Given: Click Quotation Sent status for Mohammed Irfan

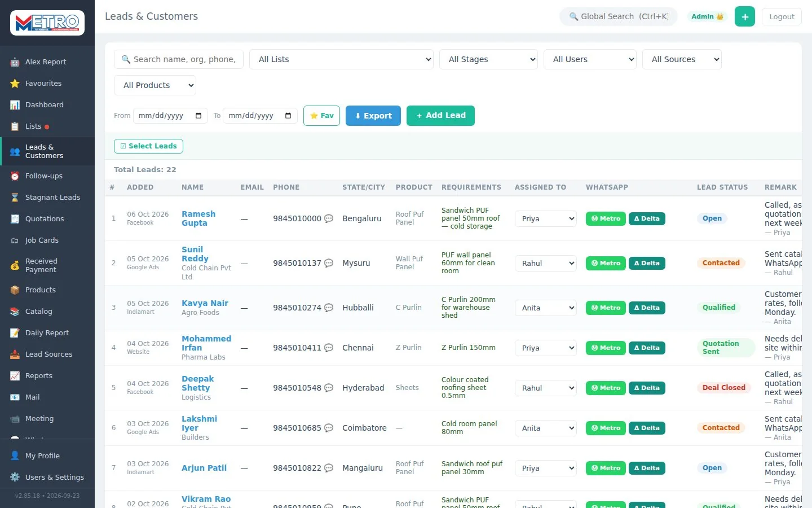Looking at the screenshot, I should (726, 348).
